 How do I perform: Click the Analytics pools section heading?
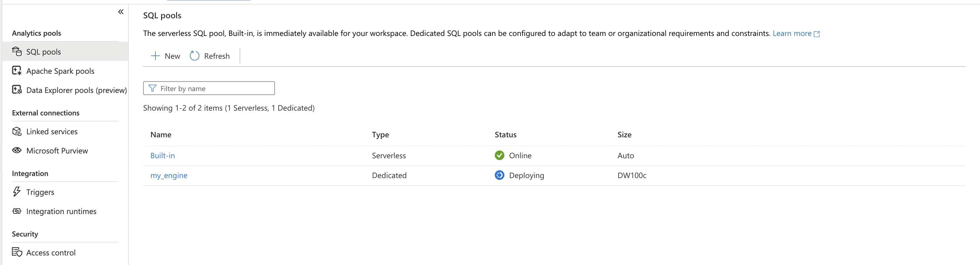click(37, 33)
